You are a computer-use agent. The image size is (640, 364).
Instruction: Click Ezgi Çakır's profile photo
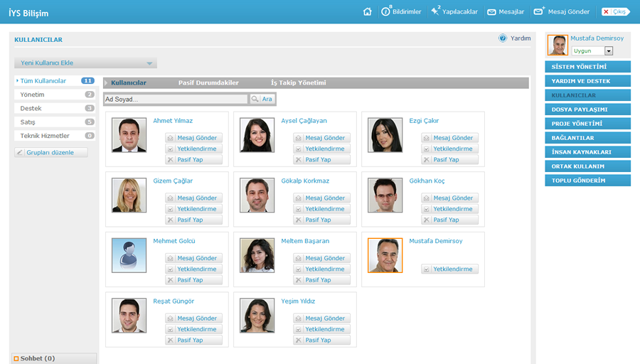pyautogui.click(x=385, y=135)
